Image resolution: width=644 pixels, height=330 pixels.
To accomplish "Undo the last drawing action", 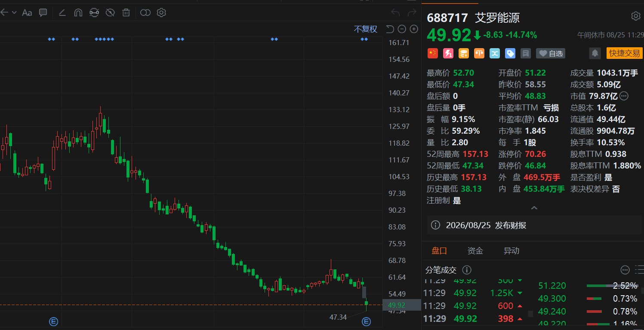I will click(395, 12).
